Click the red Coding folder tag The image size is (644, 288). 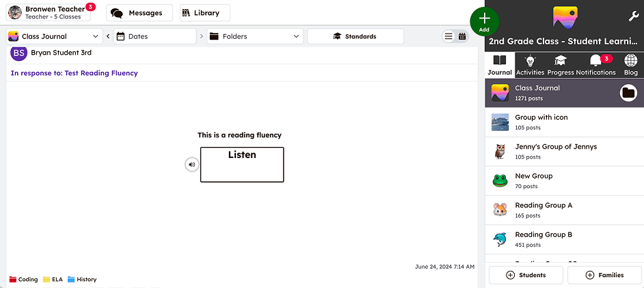23,279
